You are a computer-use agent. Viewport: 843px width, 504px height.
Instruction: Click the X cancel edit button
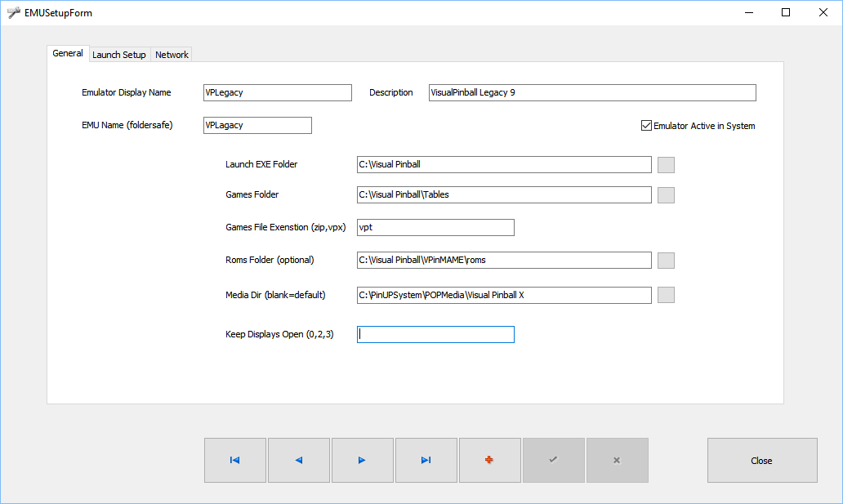[617, 461]
